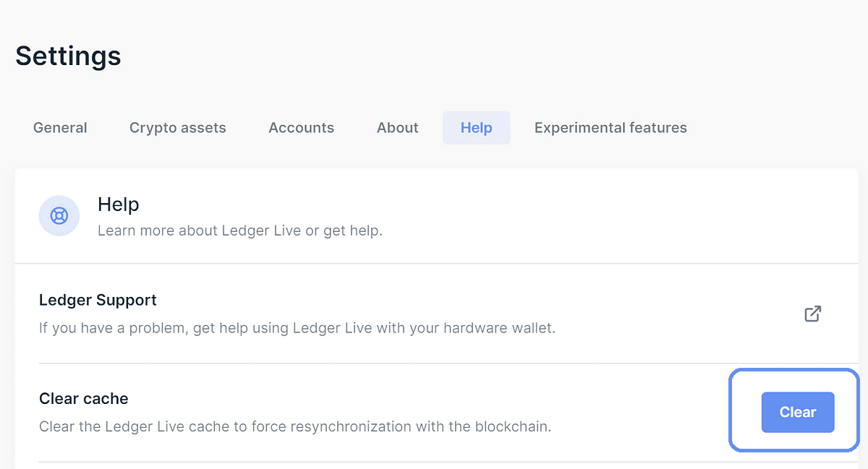Click the 'If you have a problem' description

pos(297,328)
